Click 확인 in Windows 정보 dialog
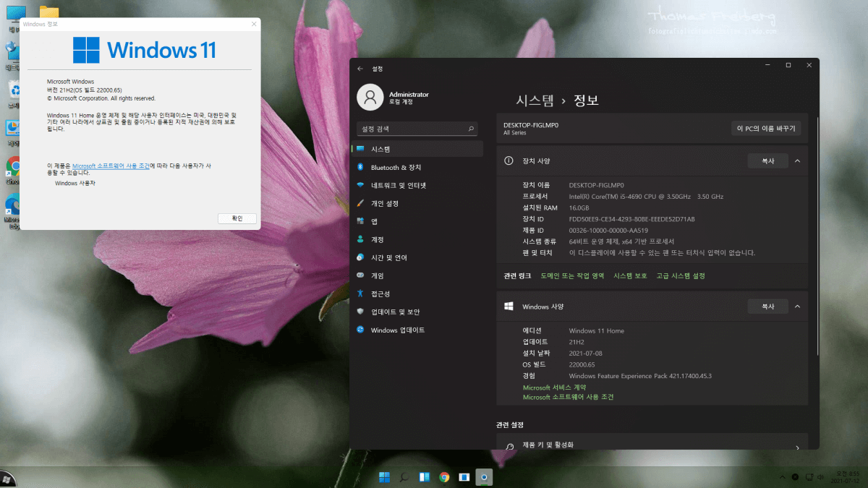The height and width of the screenshot is (488, 868). [237, 218]
